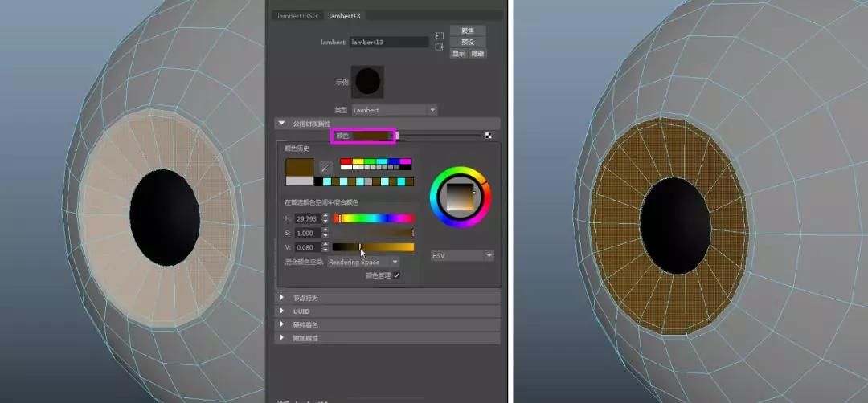
Task: Switch to the lambert13SG tab
Action: click(295, 15)
